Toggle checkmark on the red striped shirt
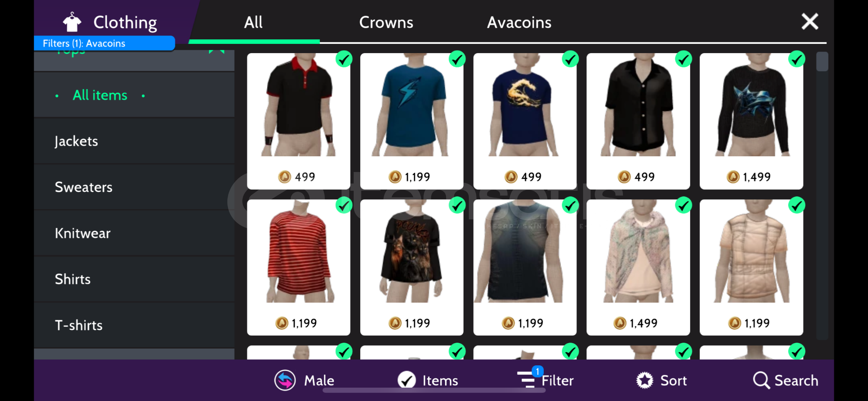This screenshot has width=868, height=401. pos(344,205)
